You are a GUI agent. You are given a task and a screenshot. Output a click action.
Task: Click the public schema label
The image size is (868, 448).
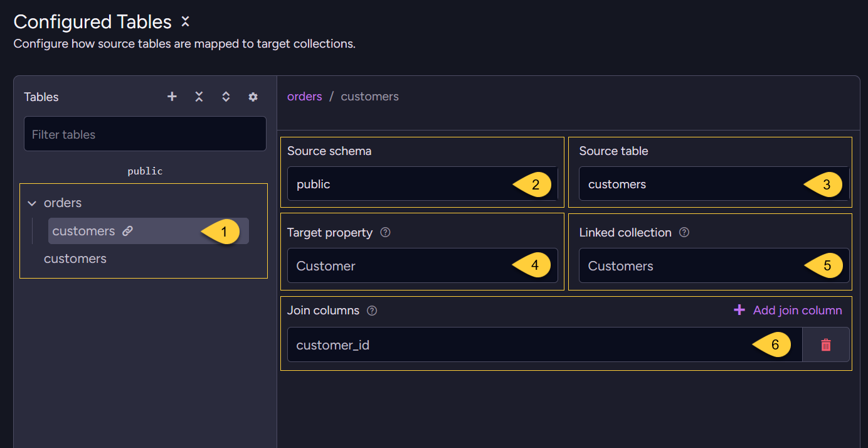[x=145, y=171]
